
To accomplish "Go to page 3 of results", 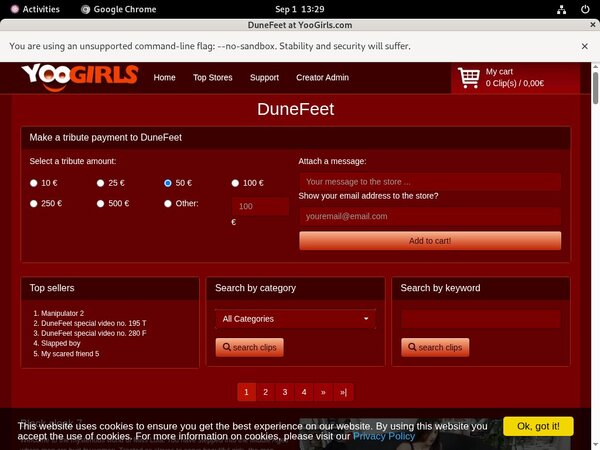I will tap(284, 392).
